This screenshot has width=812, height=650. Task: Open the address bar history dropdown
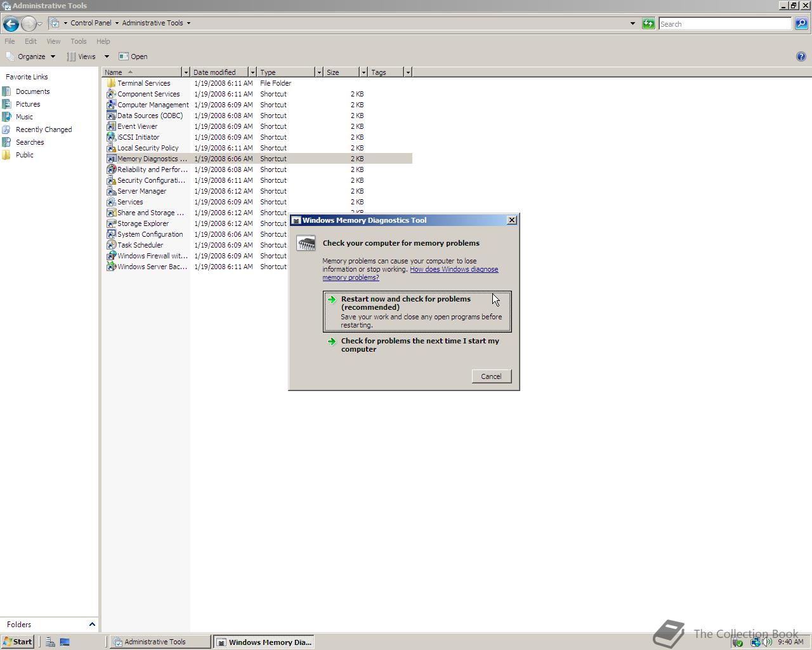point(632,23)
